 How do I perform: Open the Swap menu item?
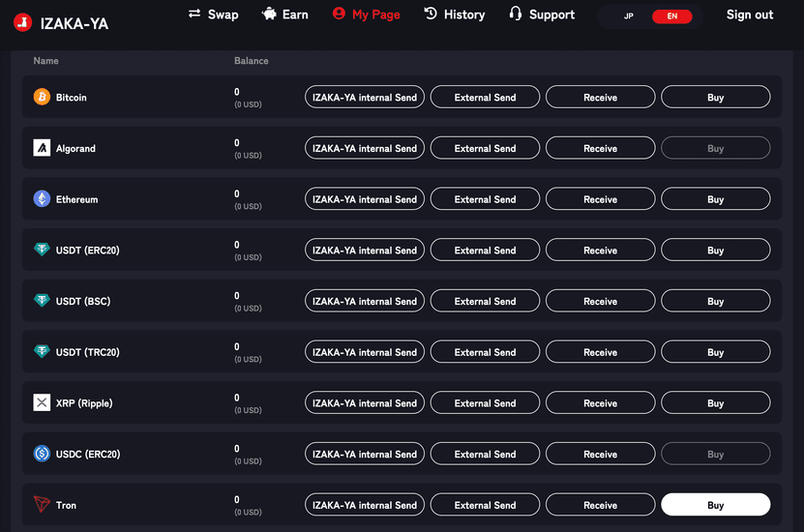(x=213, y=15)
